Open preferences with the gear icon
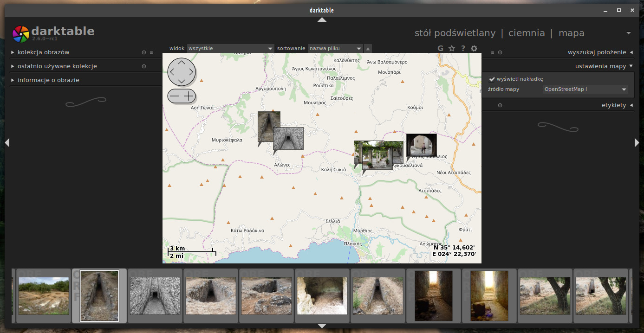 pos(474,48)
